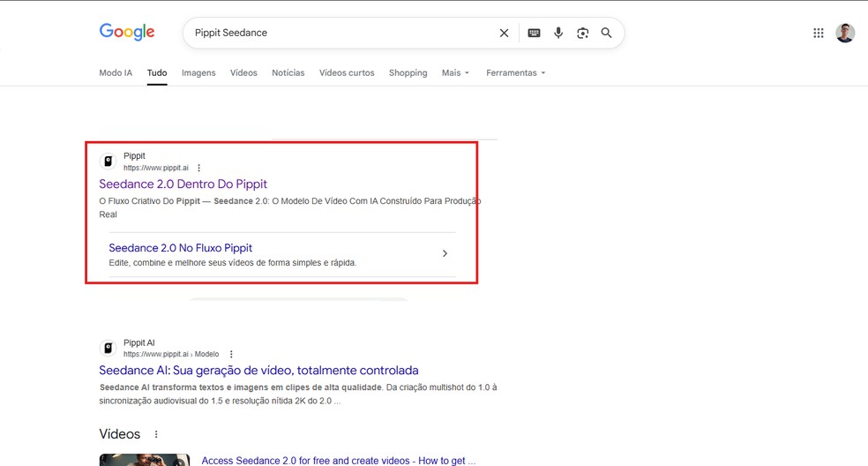
Task: Open Seedance AI: Sua geração de vídeo result
Action: pos(258,370)
